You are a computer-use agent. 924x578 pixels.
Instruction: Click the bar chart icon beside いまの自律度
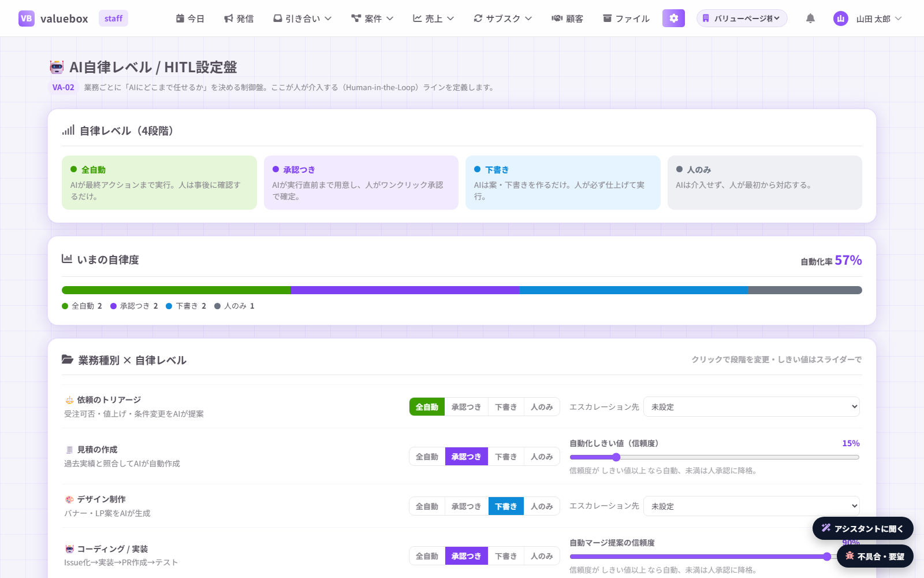point(67,259)
